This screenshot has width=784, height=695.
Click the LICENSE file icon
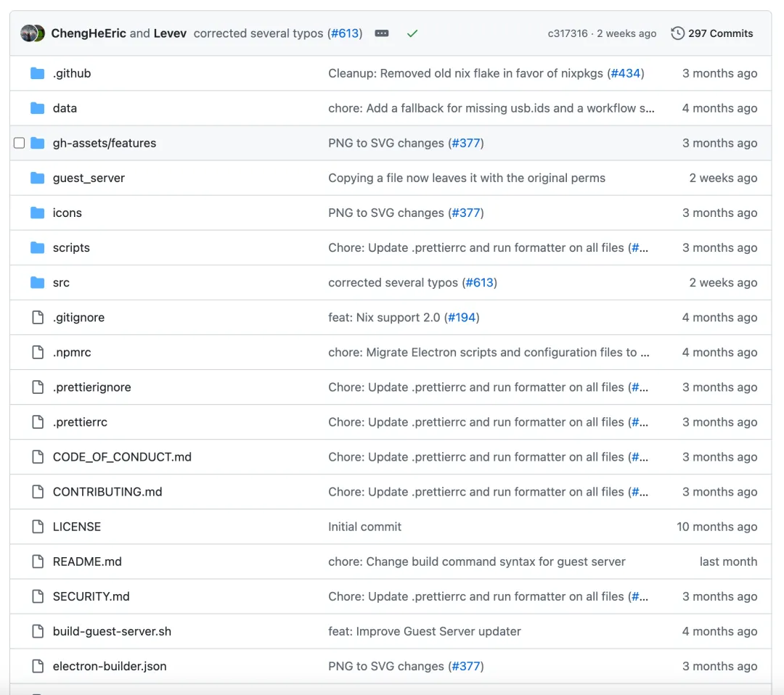(38, 527)
